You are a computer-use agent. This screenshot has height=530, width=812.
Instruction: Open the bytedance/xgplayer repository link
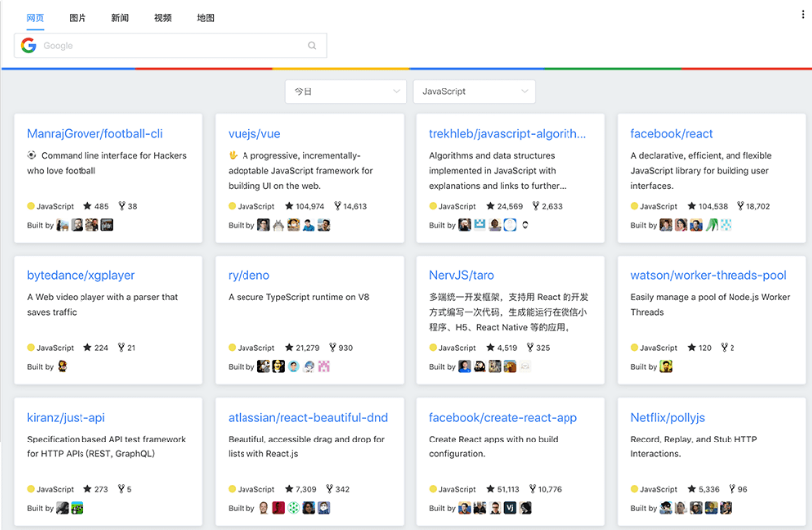81,275
